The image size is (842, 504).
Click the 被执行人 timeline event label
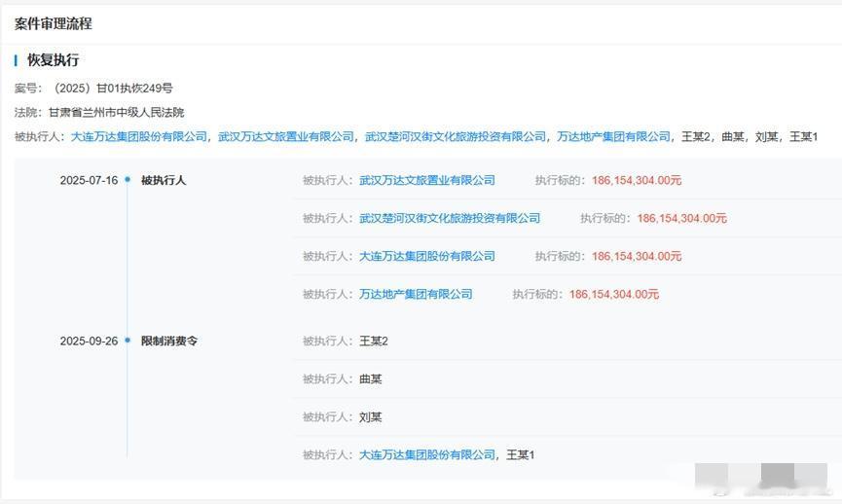pos(164,180)
